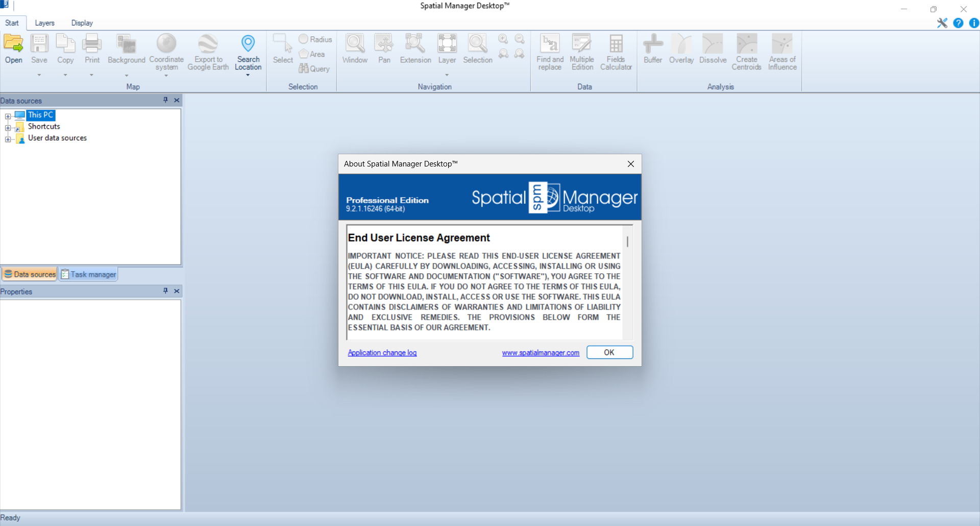Expand the User data sources node

tap(8, 139)
